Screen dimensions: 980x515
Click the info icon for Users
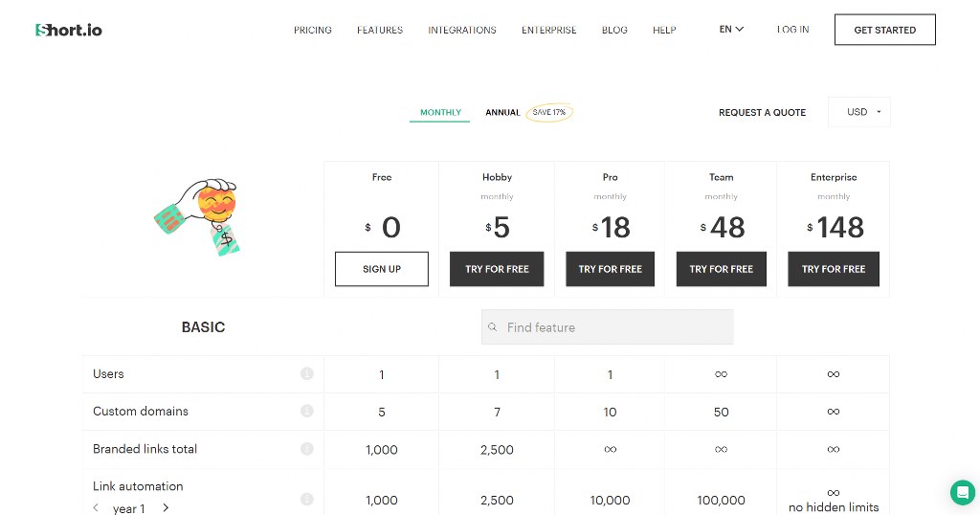coord(306,373)
